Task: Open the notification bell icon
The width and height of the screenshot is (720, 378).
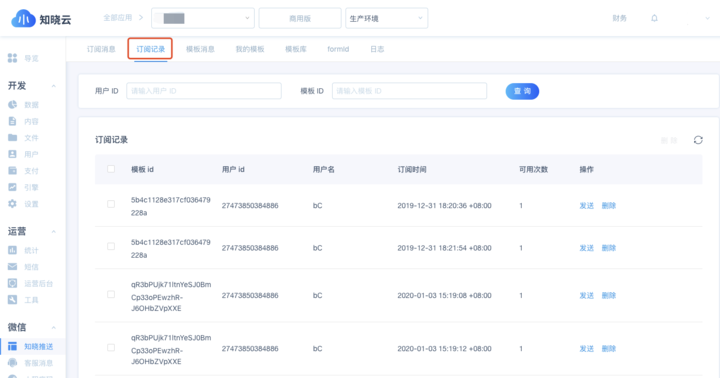Action: tap(654, 18)
